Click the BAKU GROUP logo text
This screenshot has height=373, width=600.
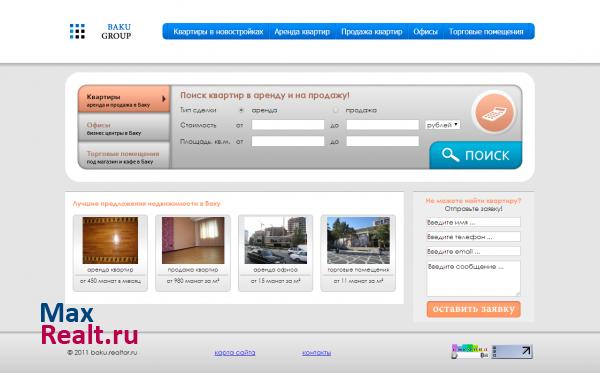[x=116, y=31]
